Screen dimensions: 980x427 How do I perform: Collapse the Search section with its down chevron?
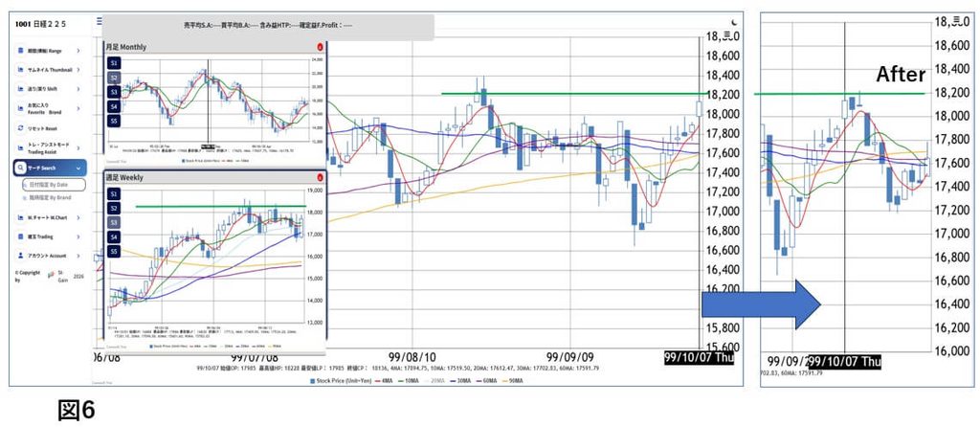click(78, 169)
